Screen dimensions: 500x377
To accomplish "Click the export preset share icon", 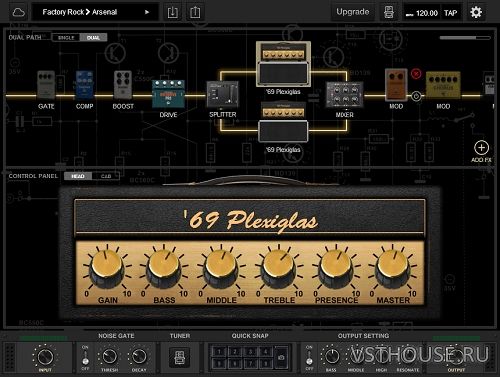I will point(195,12).
